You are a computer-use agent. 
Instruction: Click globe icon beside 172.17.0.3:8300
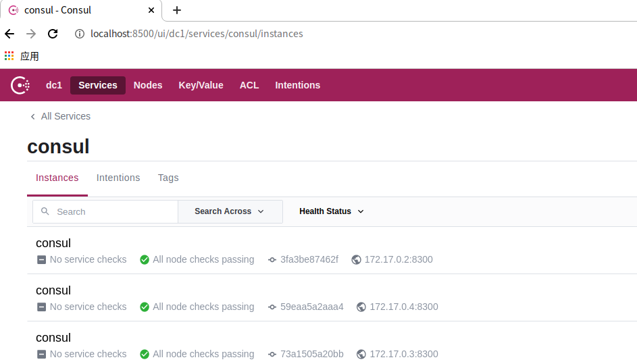[361, 355]
